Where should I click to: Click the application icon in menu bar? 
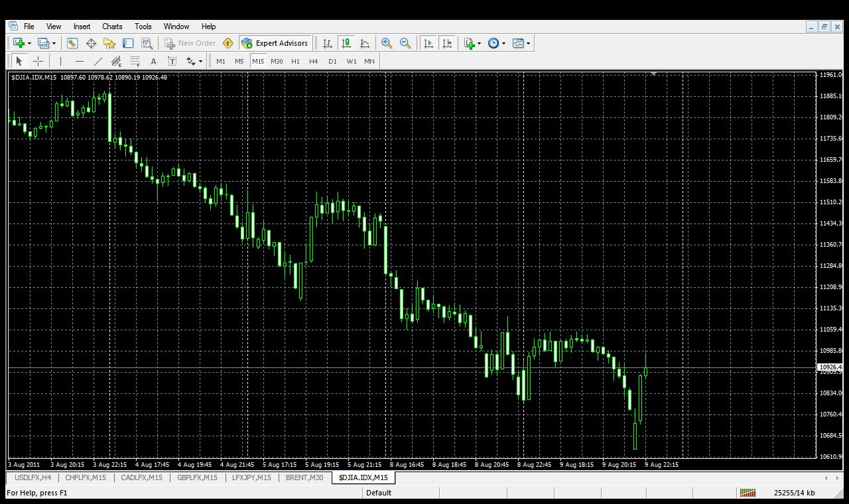[x=13, y=27]
